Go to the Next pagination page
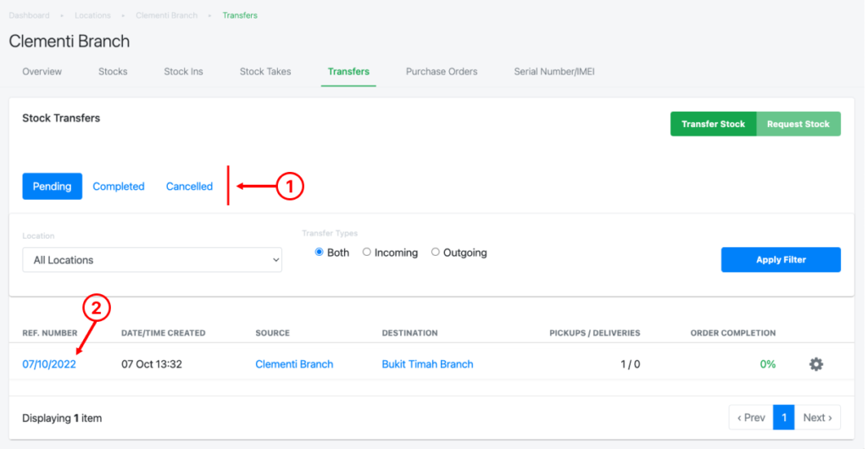Screen dimensions: 868x449 pyautogui.click(x=818, y=418)
